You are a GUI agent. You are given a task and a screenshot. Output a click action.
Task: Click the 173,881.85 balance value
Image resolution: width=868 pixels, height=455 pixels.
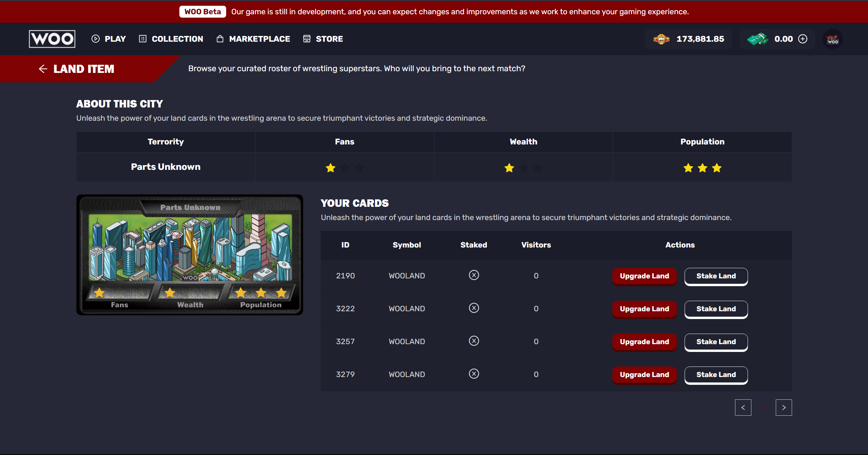point(701,39)
